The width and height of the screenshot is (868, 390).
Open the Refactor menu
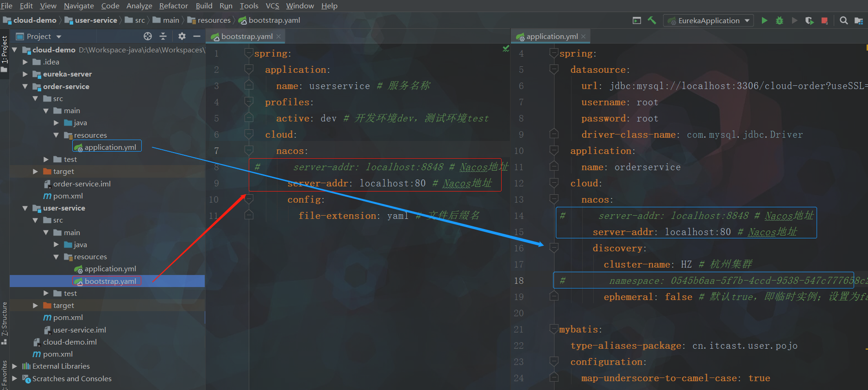pos(174,6)
